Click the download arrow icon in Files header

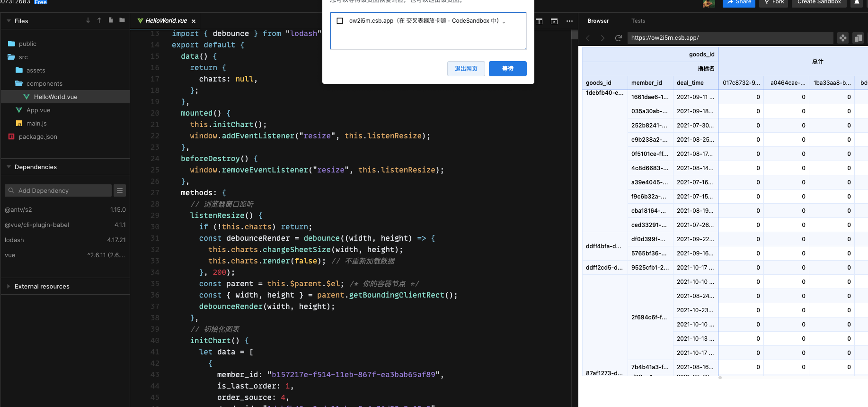(88, 20)
